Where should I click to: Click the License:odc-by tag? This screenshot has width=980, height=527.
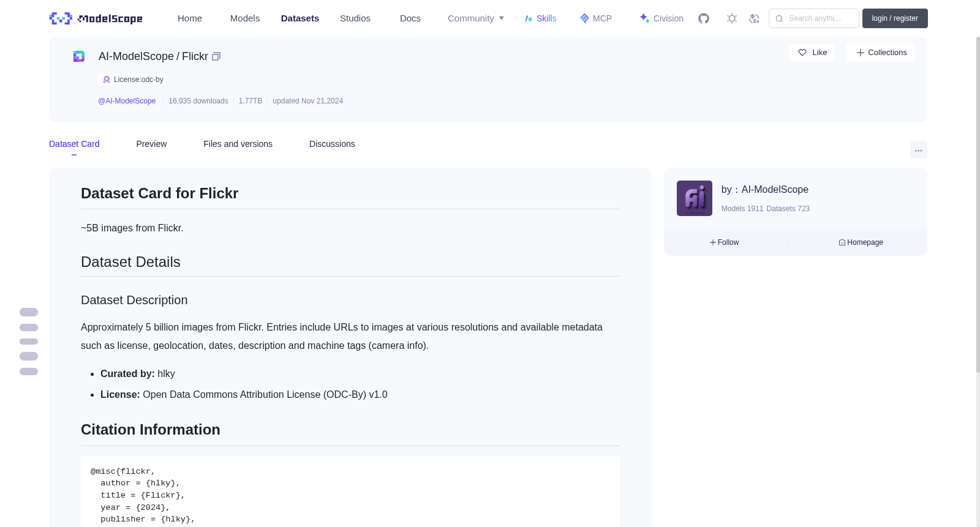coord(132,80)
